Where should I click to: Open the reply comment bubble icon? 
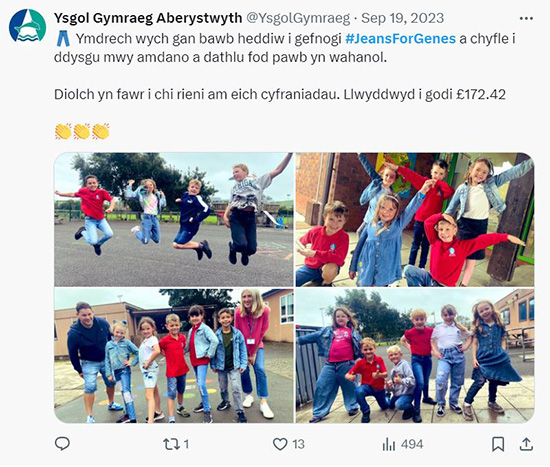pos(62,444)
